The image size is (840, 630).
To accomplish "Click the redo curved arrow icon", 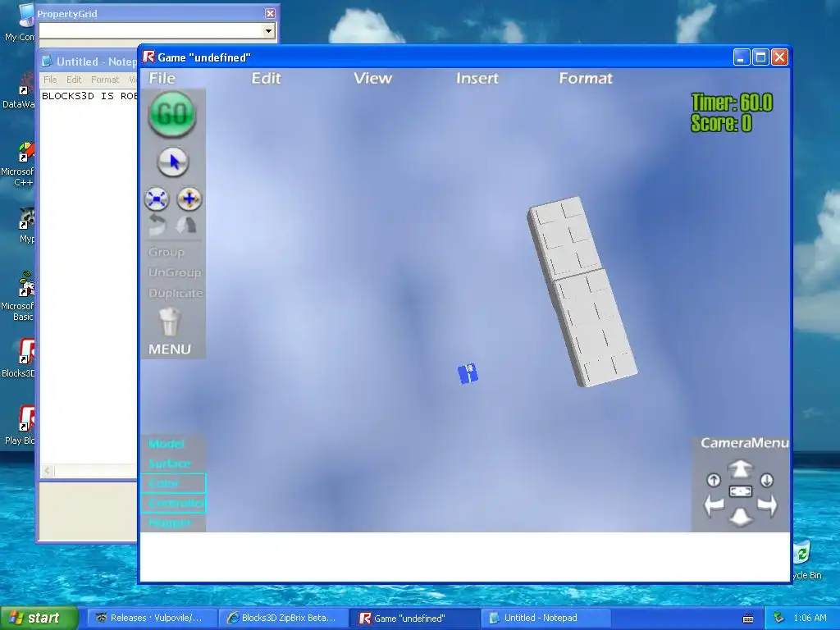I will point(186,225).
